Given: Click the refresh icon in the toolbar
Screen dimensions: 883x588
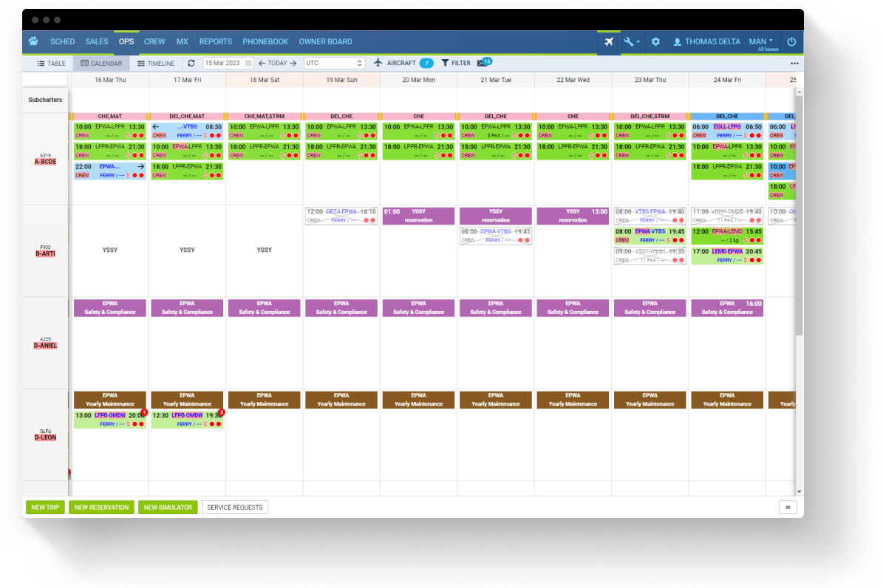Looking at the screenshot, I should [191, 63].
